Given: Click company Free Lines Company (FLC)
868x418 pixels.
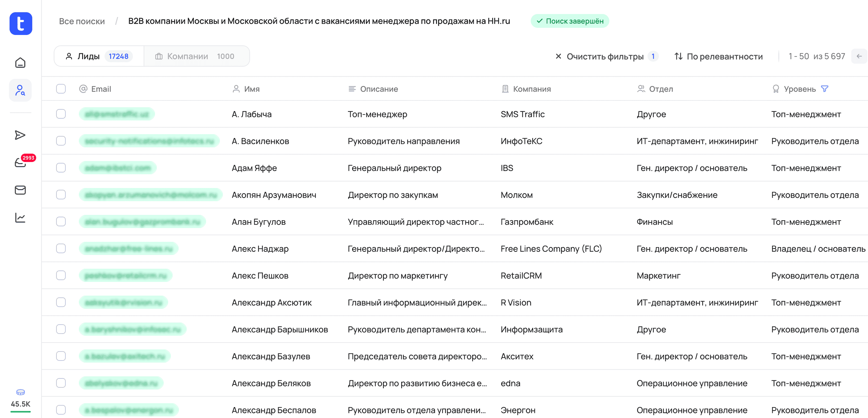Looking at the screenshot, I should (x=551, y=249).
